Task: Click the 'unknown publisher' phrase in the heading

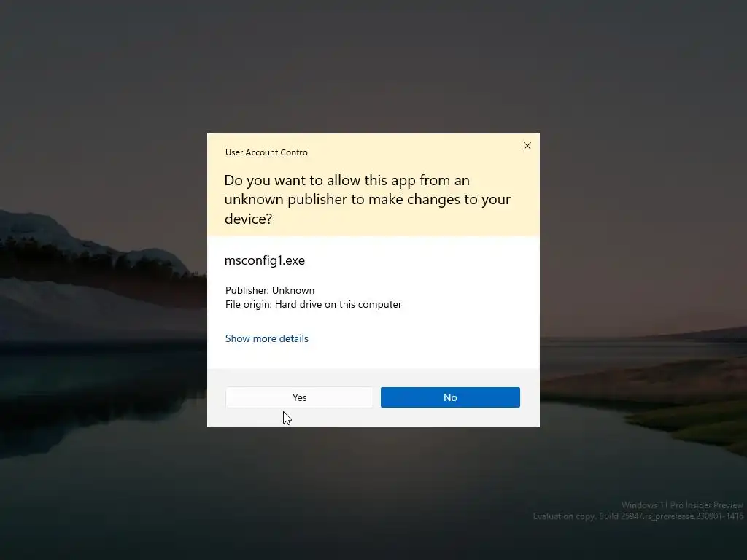Action: tap(286, 199)
